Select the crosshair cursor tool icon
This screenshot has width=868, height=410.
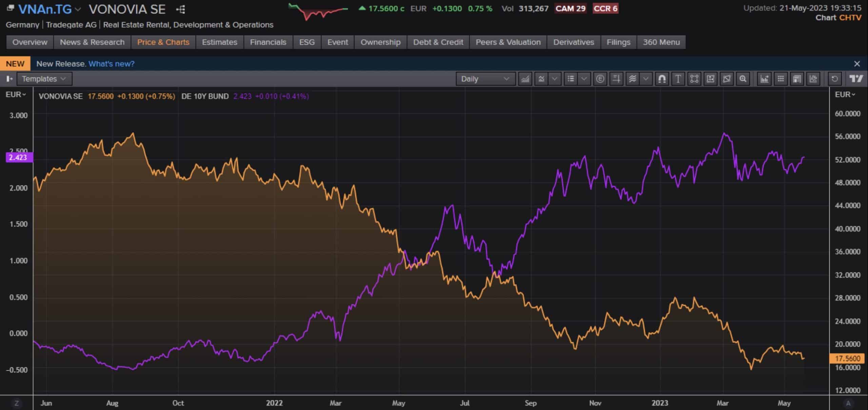coord(616,79)
